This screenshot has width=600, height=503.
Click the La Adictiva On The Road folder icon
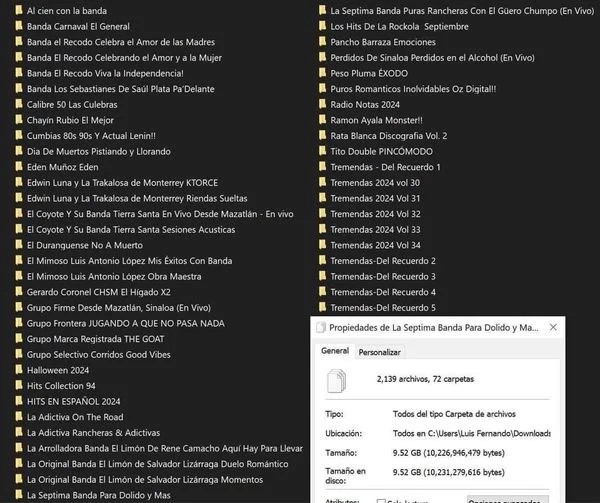coord(18,417)
